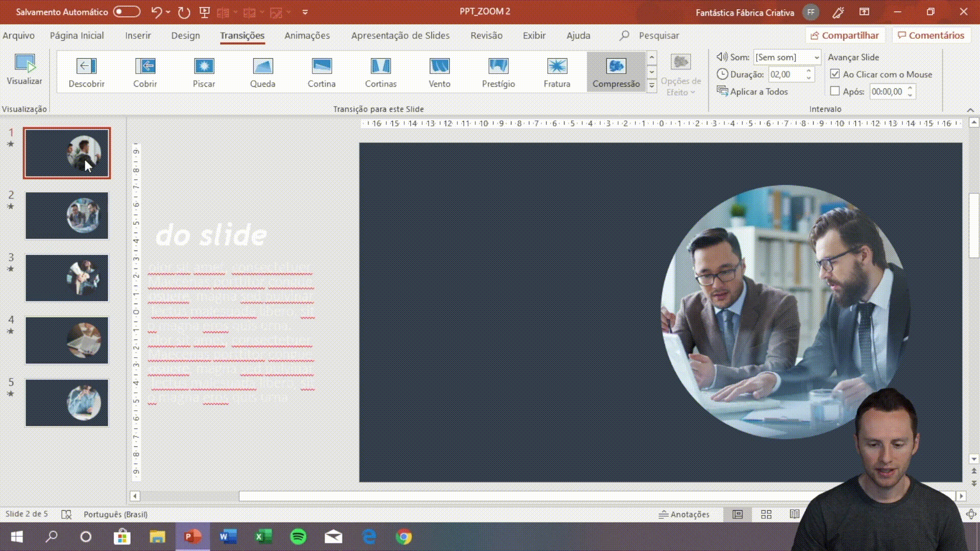Click Português (Brasil) language status
The image size is (980, 551).
point(115,514)
